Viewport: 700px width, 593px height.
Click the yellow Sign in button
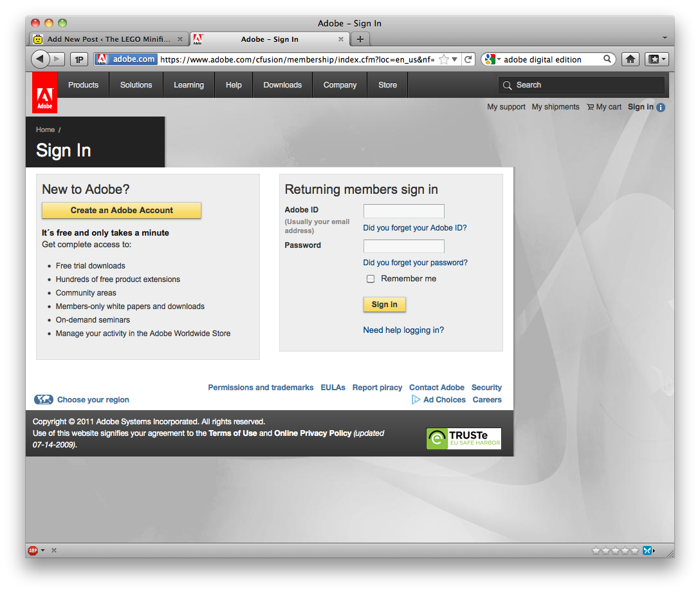pos(384,305)
